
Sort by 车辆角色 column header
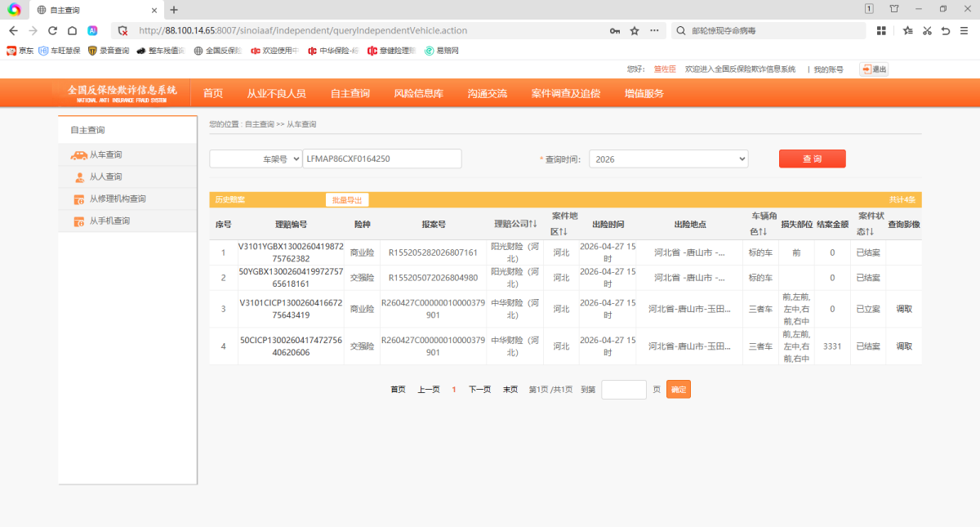point(763,224)
